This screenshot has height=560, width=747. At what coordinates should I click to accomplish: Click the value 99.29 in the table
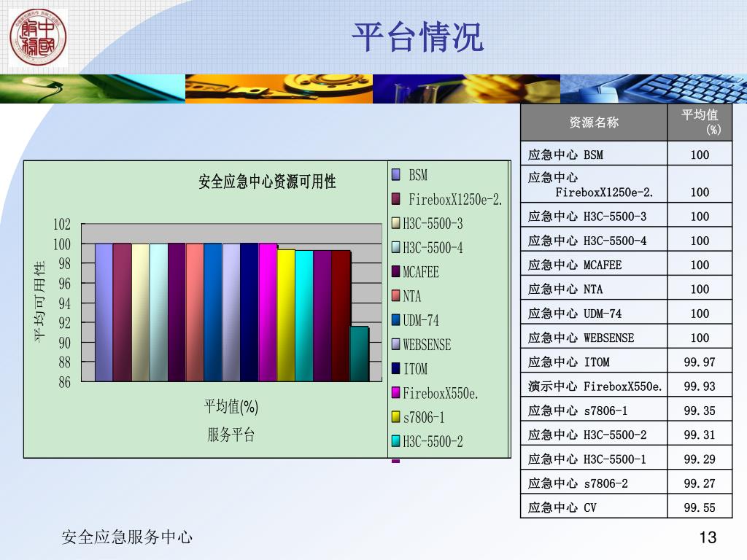click(x=700, y=459)
